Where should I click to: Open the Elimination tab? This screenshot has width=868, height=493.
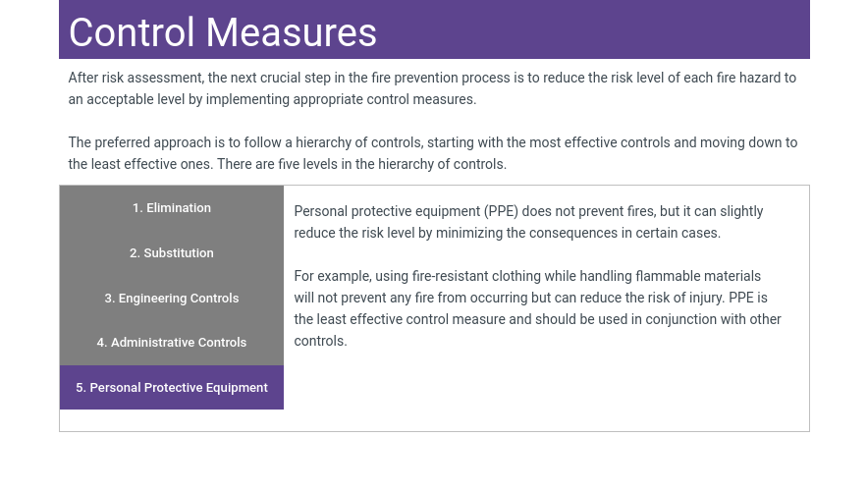pos(172,208)
